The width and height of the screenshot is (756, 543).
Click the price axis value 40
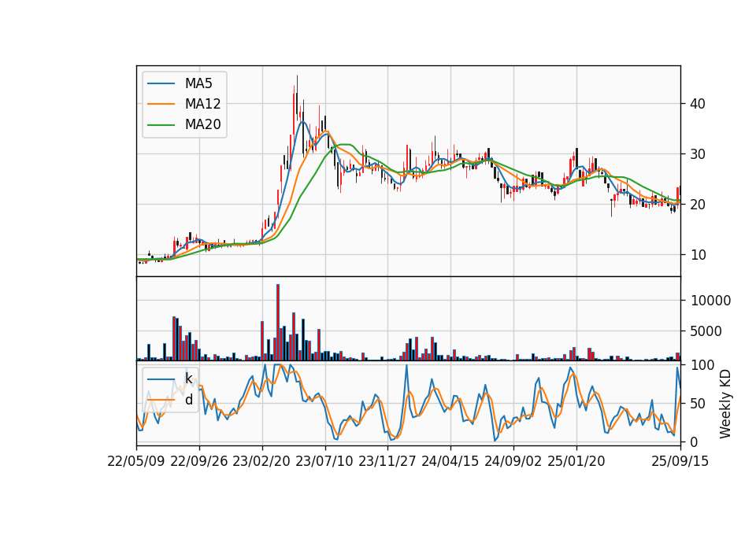point(698,104)
